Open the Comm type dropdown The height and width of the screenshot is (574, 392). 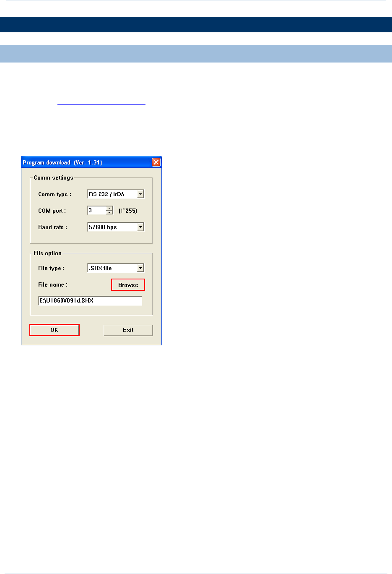(140, 194)
